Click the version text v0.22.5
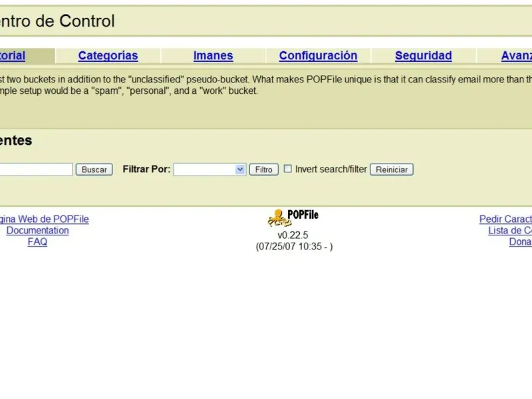Viewport: 532px width, 399px height. 293,235
